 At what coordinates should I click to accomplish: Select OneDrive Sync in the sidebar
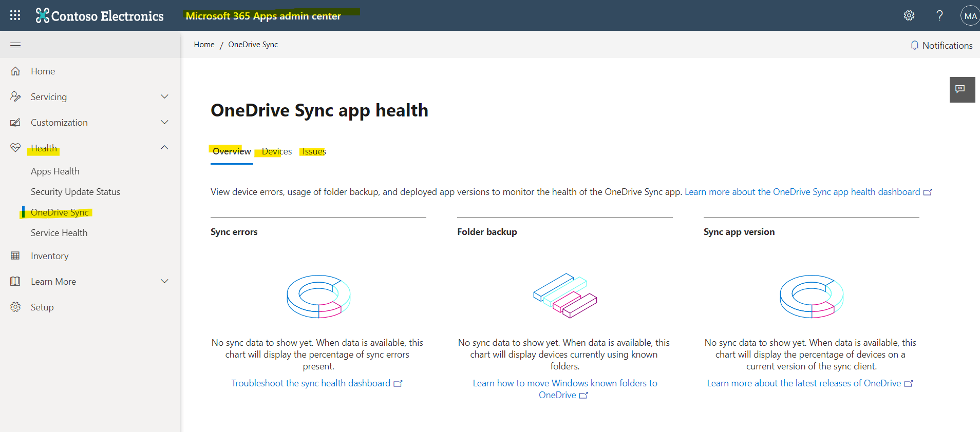(60, 212)
